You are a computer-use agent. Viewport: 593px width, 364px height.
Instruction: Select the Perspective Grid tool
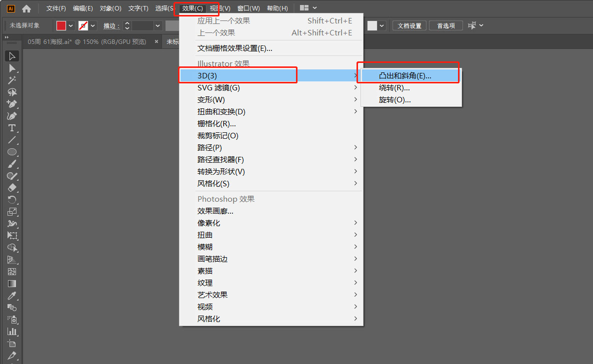point(11,260)
